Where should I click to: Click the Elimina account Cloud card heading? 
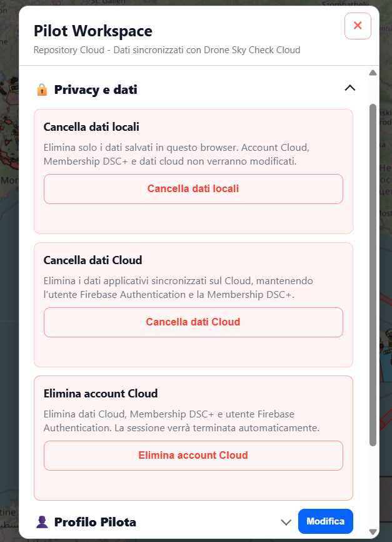point(101,394)
